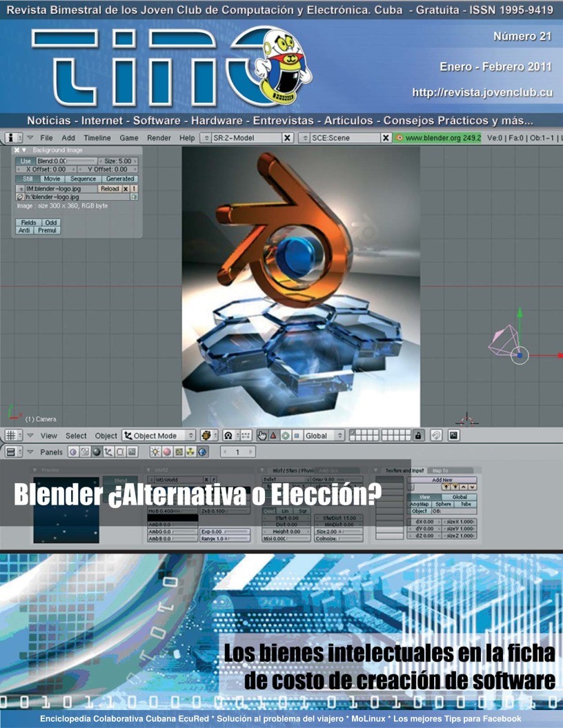Select the rotate manipulator ring icon

click(x=285, y=436)
